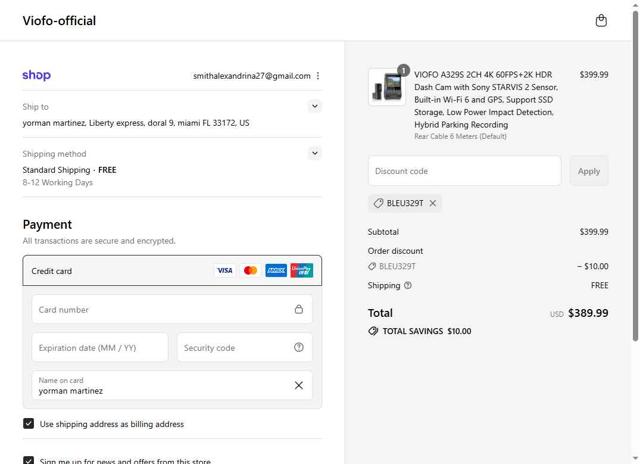Clear the Name on card field
This screenshot has width=640, height=464.
coord(299,385)
